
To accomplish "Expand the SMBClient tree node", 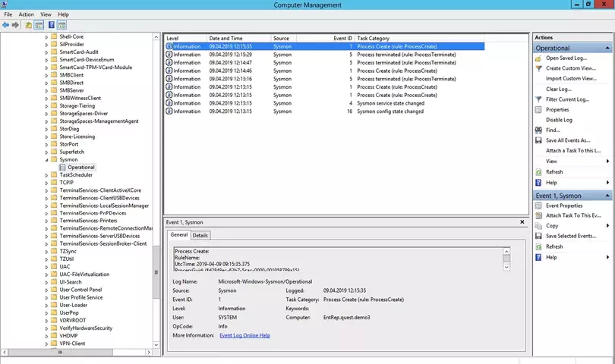I will [x=46, y=75].
